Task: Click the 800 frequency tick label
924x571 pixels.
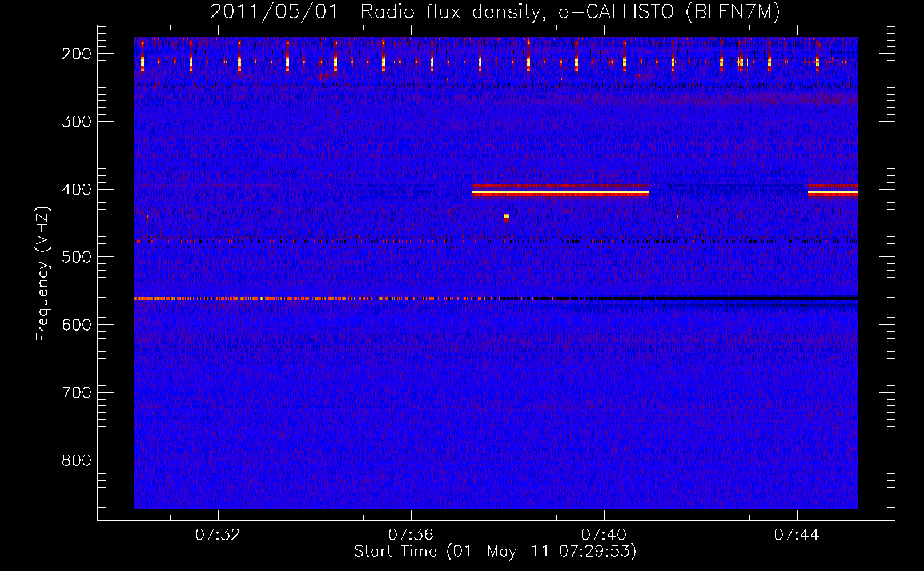Action: tap(77, 460)
